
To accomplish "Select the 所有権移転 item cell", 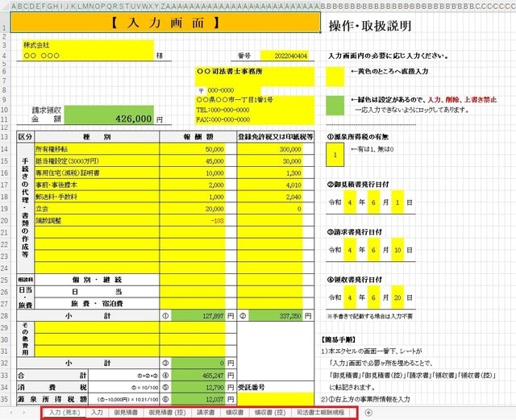I will pyautogui.click(x=97, y=149).
